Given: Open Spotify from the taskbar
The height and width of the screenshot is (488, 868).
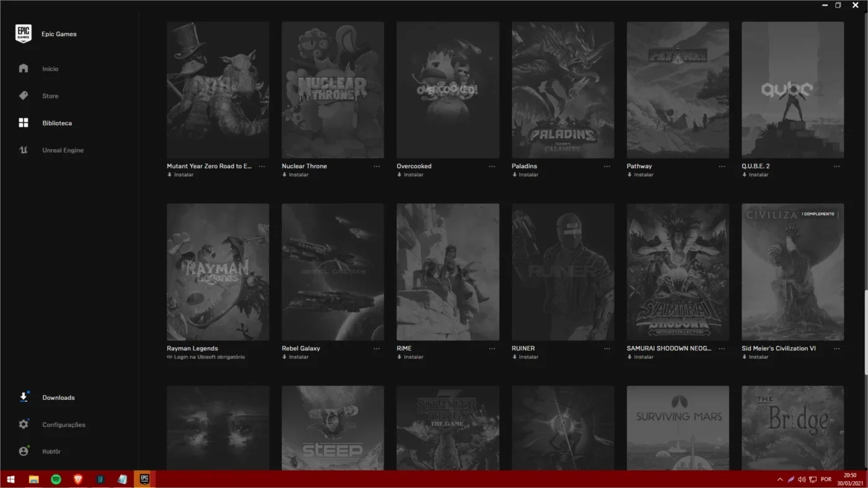Looking at the screenshot, I should point(56,479).
